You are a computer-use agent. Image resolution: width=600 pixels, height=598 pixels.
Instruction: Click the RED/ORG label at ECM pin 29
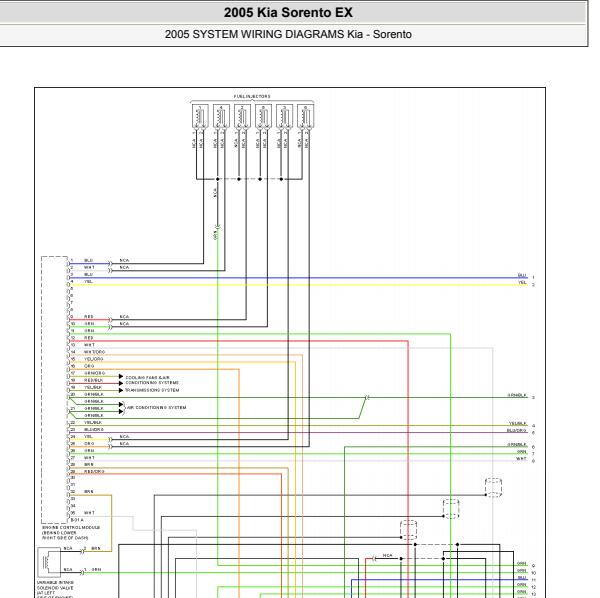(x=94, y=472)
